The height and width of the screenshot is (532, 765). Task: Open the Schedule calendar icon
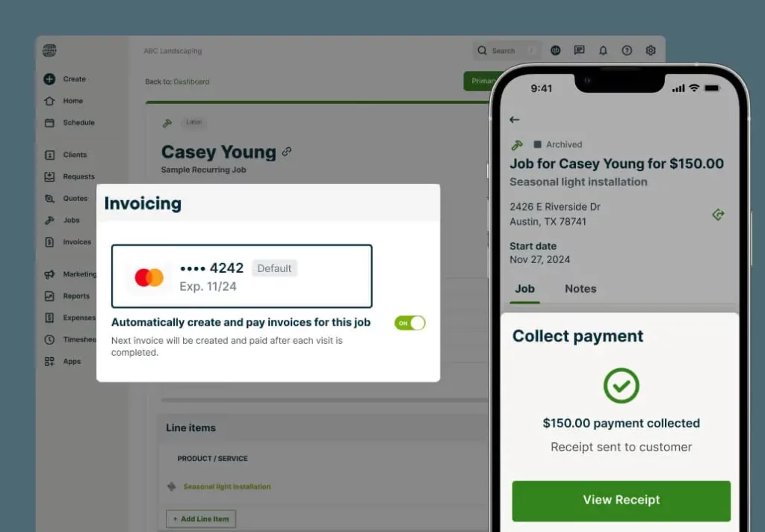[49, 123]
